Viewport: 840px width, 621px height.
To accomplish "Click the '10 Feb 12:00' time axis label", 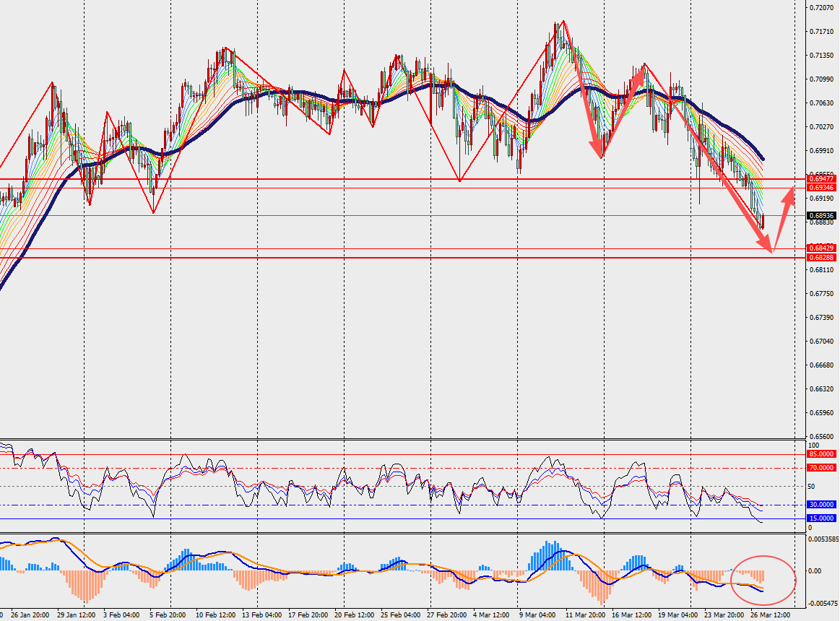I will 217,615.
